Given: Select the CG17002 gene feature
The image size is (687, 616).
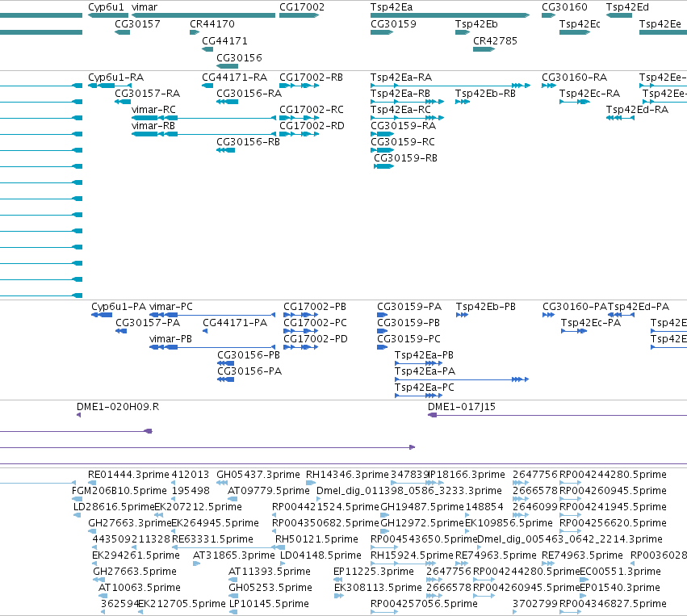Looking at the screenshot, I should [x=299, y=15].
